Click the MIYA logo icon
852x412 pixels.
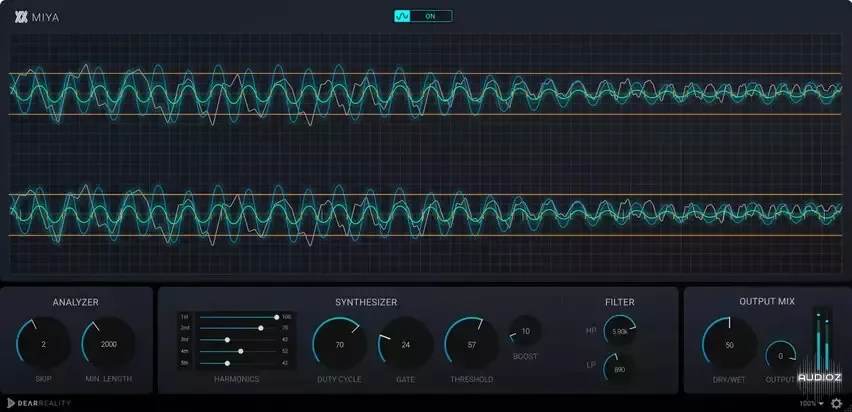pyautogui.click(x=21, y=17)
